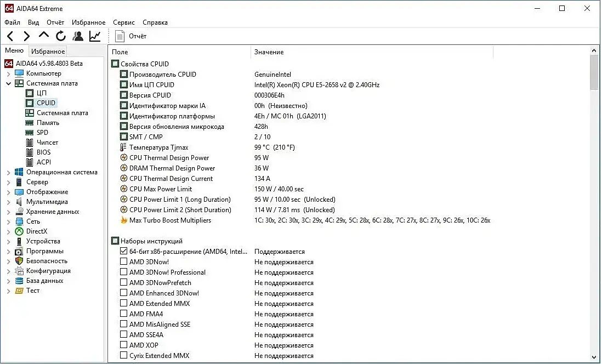Expand the Операционная система node arrow

click(8, 172)
